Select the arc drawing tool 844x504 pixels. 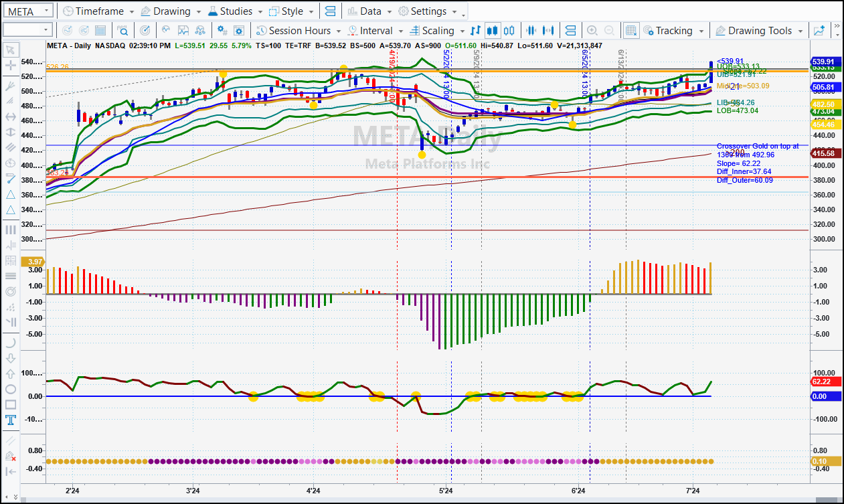[11, 342]
